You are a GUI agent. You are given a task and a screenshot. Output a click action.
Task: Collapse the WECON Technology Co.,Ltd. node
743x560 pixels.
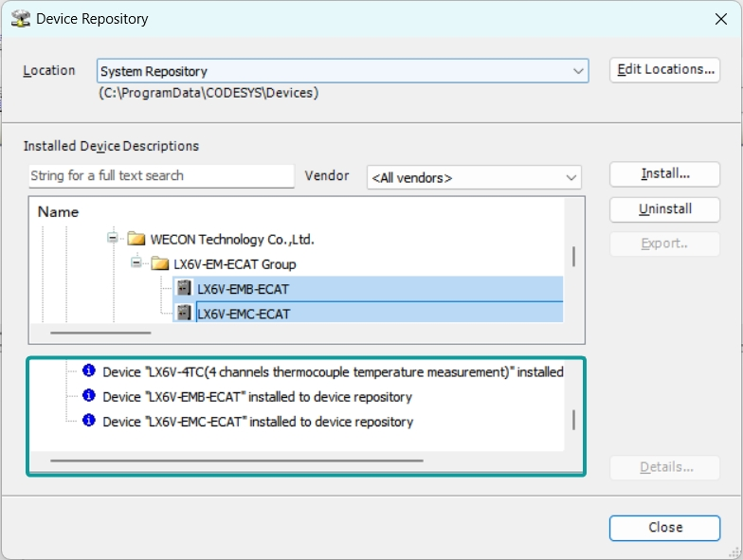[x=112, y=237]
